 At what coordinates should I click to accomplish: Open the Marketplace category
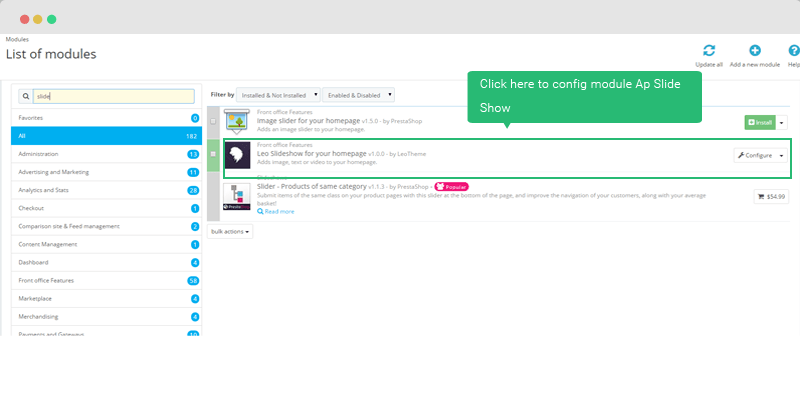[107, 299]
